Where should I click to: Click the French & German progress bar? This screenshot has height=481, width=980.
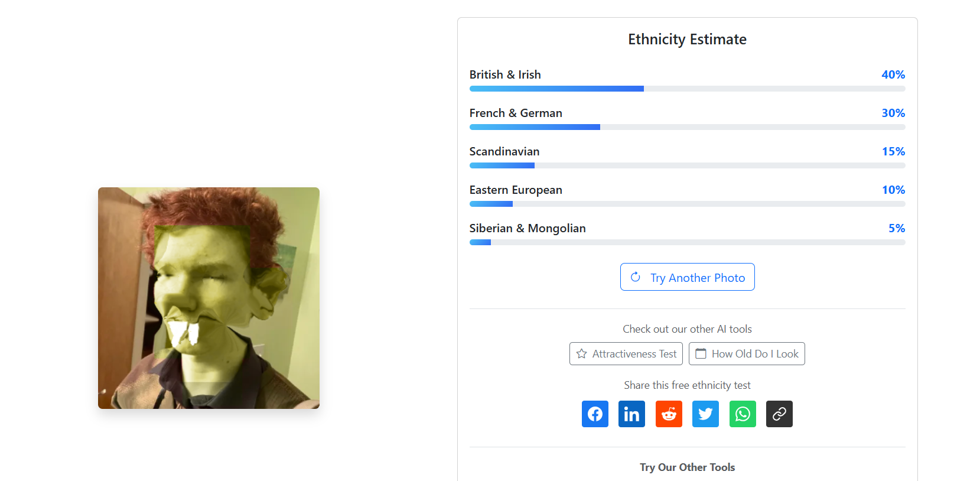[687, 127]
